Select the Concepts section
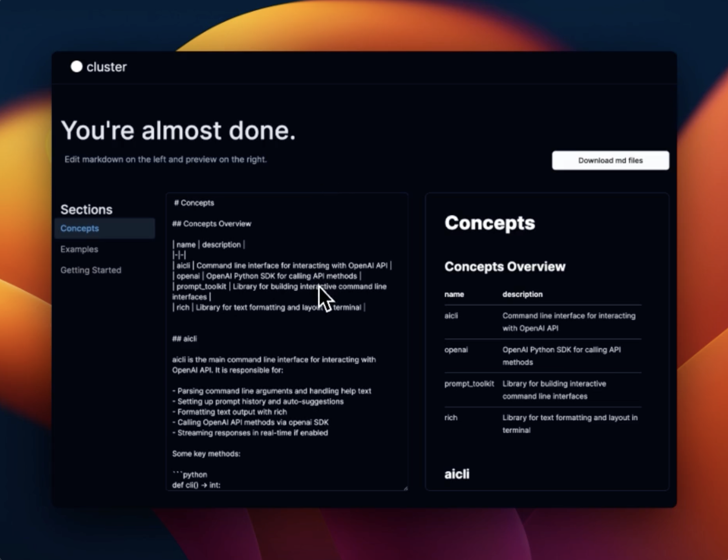 click(105, 228)
